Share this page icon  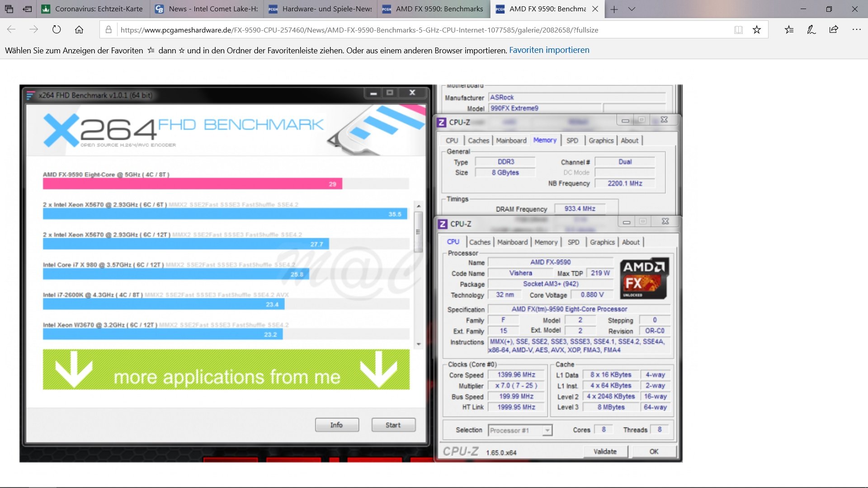click(x=834, y=30)
